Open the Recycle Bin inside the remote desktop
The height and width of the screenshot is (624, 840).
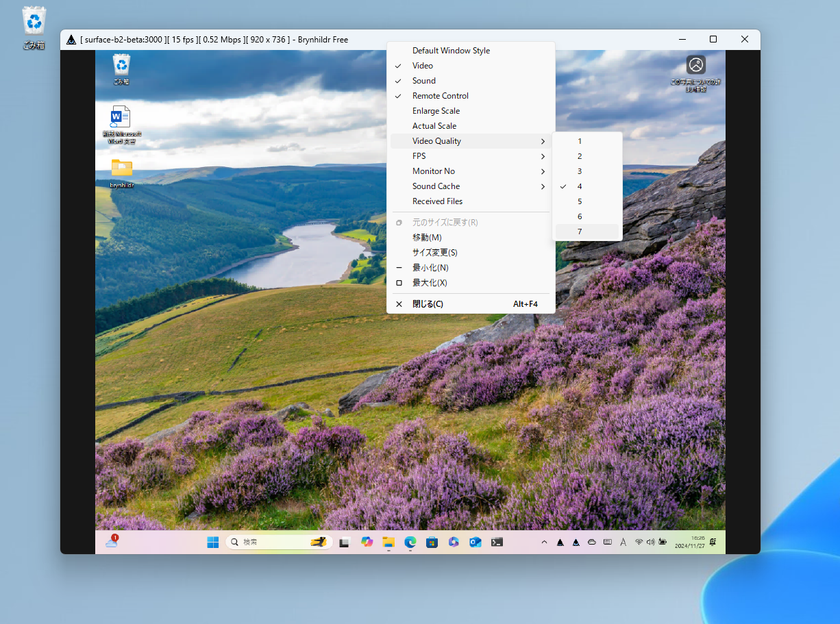click(121, 69)
